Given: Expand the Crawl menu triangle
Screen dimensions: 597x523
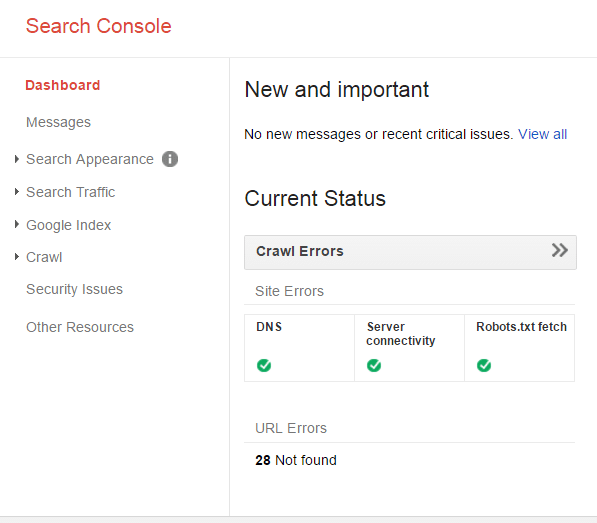Looking at the screenshot, I should [16, 257].
